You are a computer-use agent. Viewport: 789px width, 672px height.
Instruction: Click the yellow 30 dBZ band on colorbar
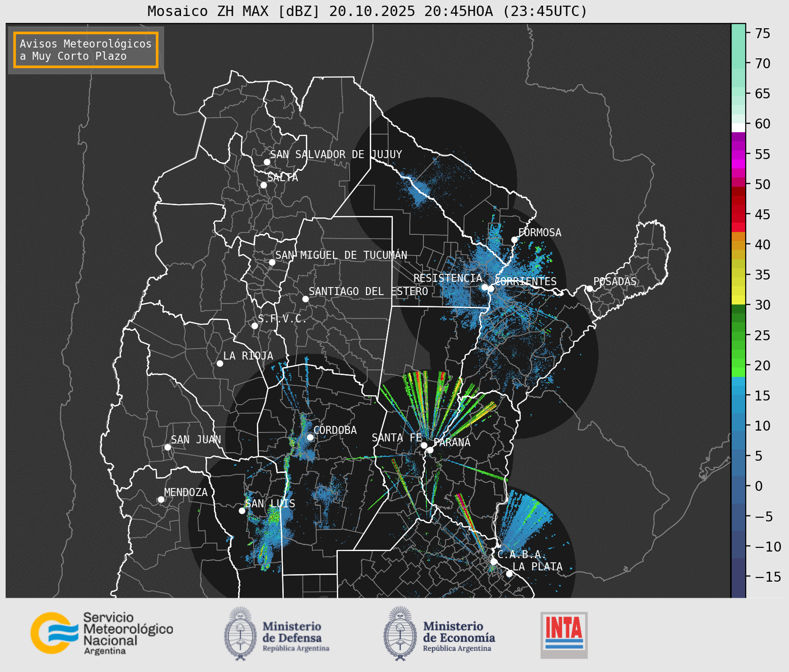click(x=738, y=300)
